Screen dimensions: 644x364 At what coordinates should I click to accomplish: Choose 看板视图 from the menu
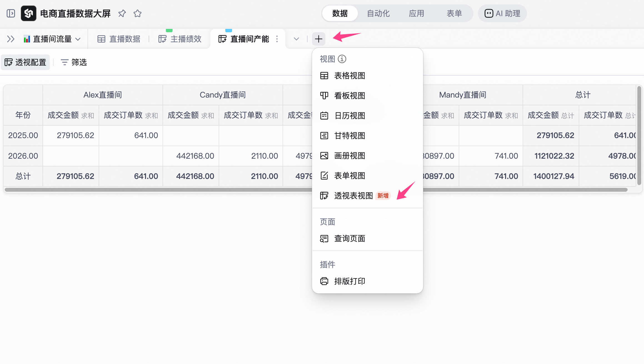350,96
